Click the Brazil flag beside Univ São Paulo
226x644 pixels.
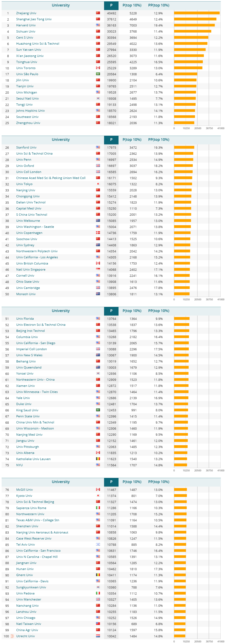click(98, 74)
